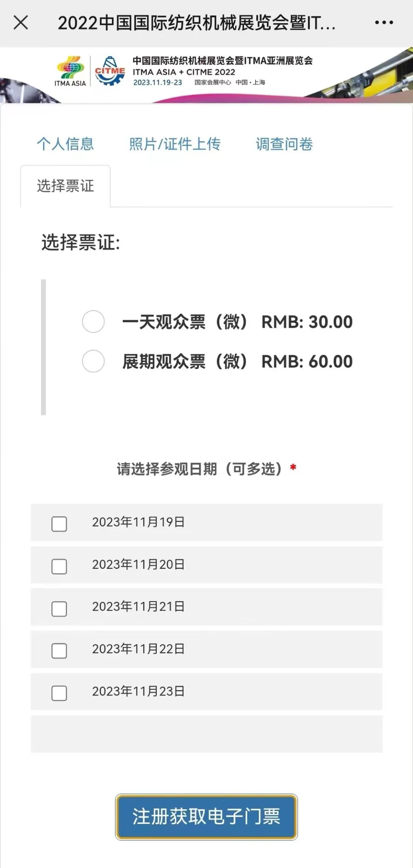Click the exhibition banner title text
413x868 pixels.
click(223, 61)
